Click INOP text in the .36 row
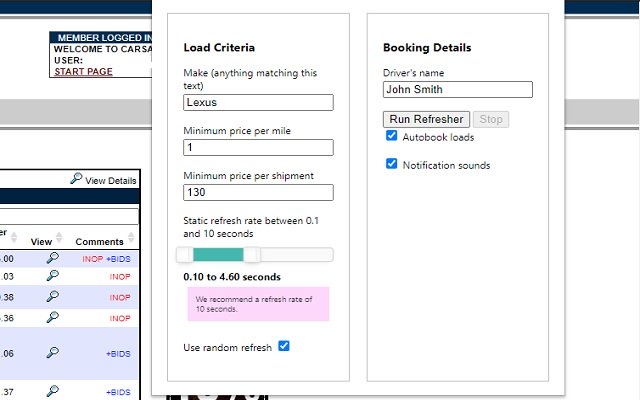640x400 pixels. [120, 318]
